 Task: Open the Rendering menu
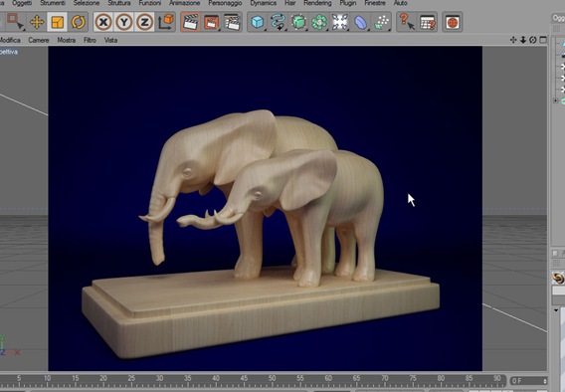317,3
